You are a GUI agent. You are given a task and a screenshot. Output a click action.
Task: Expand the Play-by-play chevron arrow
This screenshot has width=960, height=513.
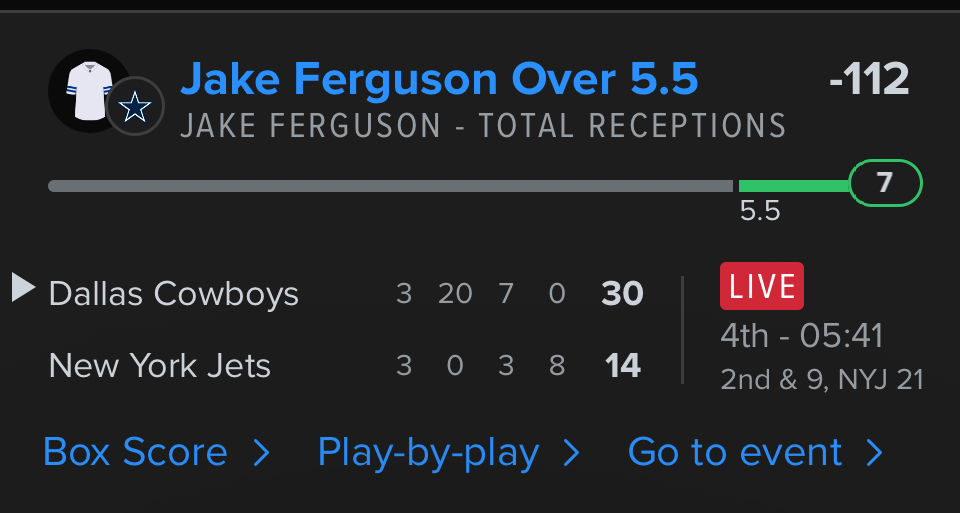click(572, 454)
